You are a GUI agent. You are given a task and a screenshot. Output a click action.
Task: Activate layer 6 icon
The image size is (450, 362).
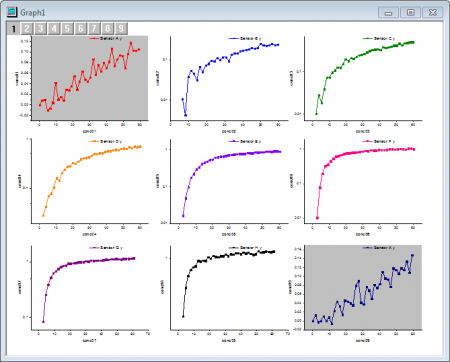click(x=80, y=28)
